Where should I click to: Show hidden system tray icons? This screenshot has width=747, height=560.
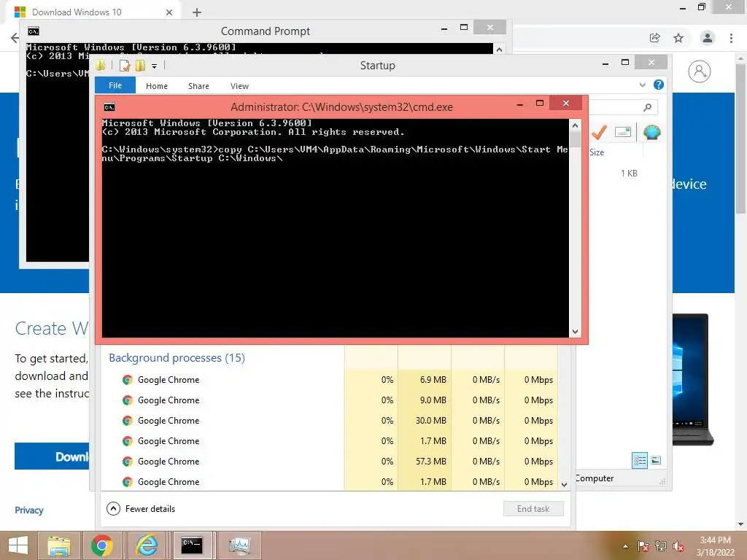click(x=625, y=546)
